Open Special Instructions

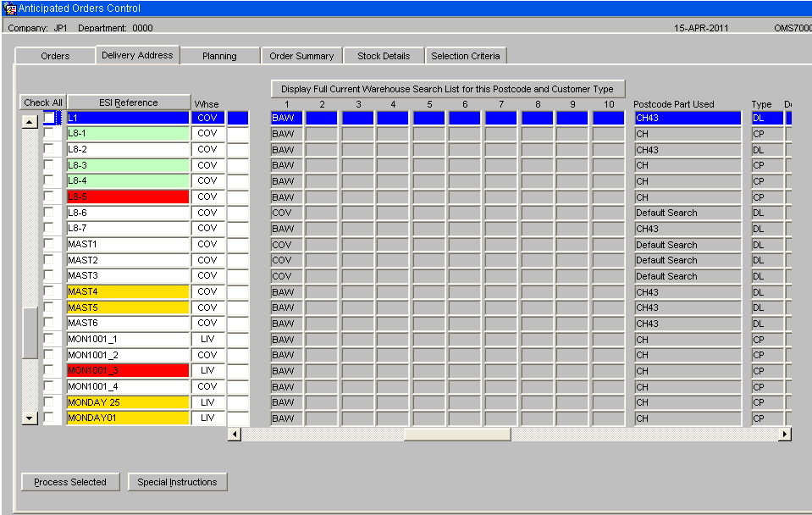(177, 482)
